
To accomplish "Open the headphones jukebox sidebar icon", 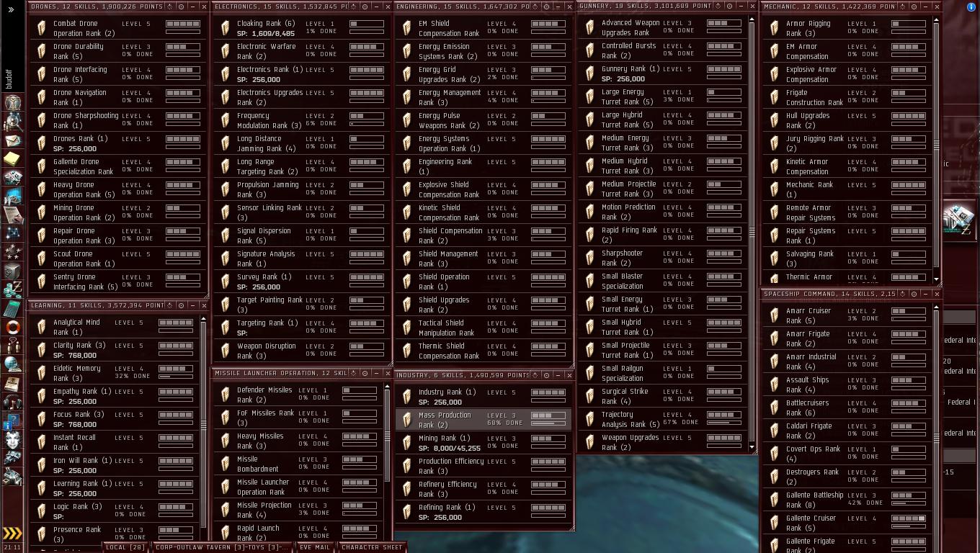I will 12,402.
